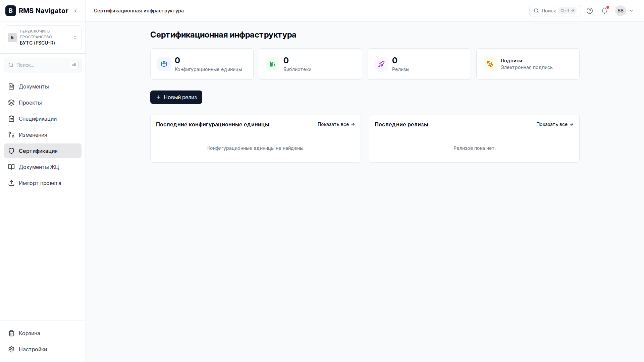Open Импорт проекта page

(43, 183)
